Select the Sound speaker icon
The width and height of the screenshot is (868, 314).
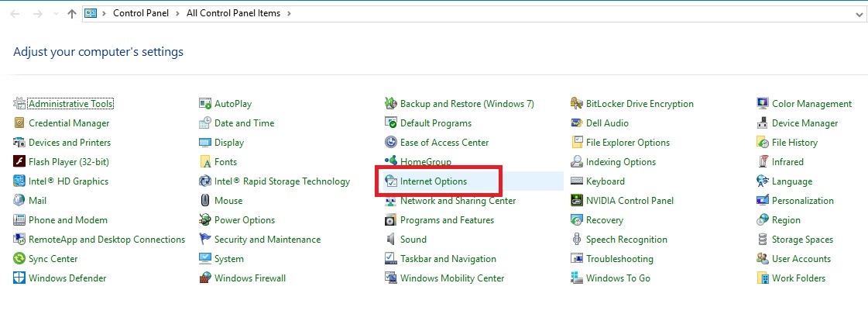391,240
